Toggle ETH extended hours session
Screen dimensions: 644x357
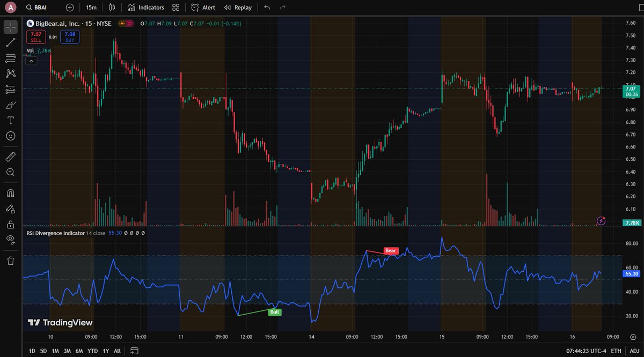tap(617, 351)
